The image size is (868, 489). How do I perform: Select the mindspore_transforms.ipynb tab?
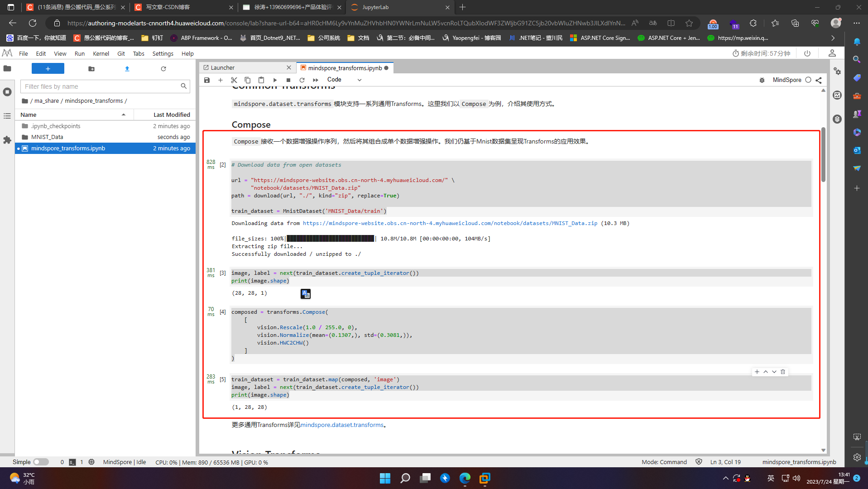coord(345,68)
